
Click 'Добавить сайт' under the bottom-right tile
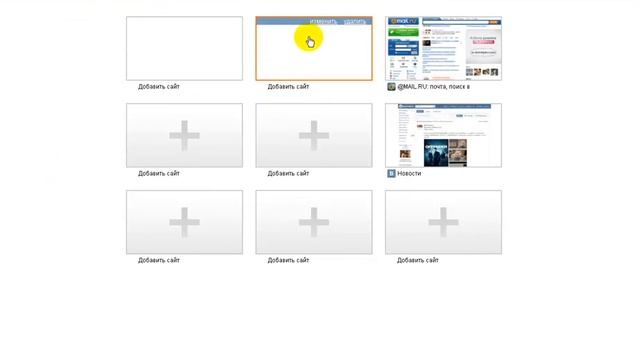(418, 260)
